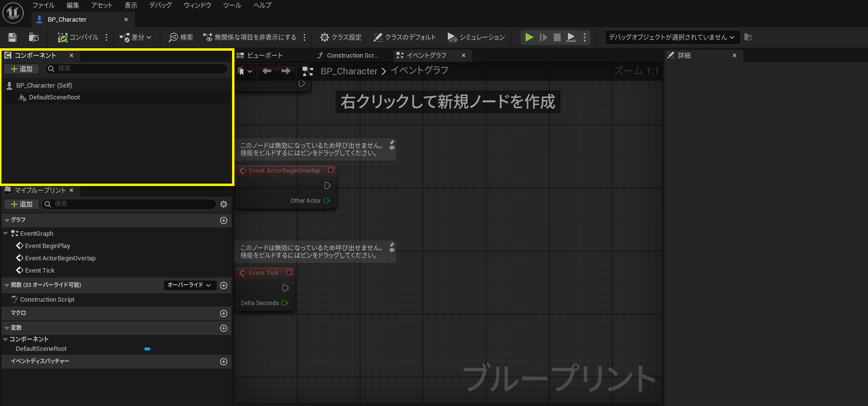Add new graph with plus icon
Screen dimensions: 868x406
224,220
